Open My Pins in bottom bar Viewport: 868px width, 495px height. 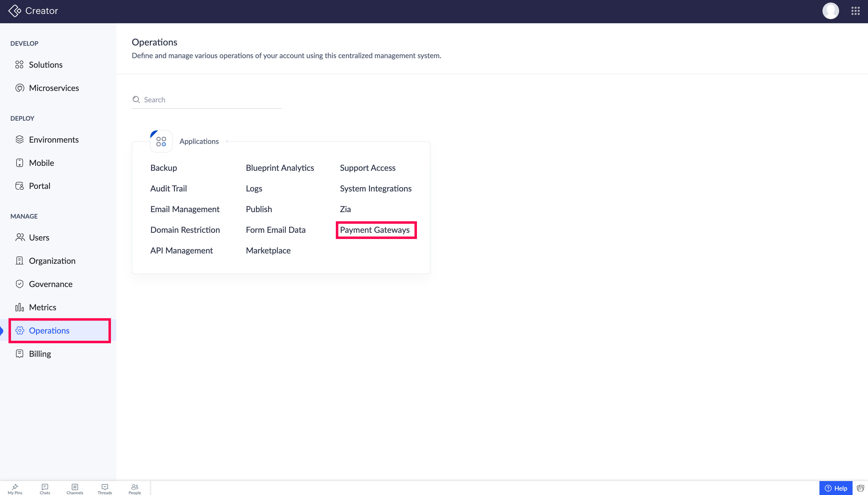point(15,489)
